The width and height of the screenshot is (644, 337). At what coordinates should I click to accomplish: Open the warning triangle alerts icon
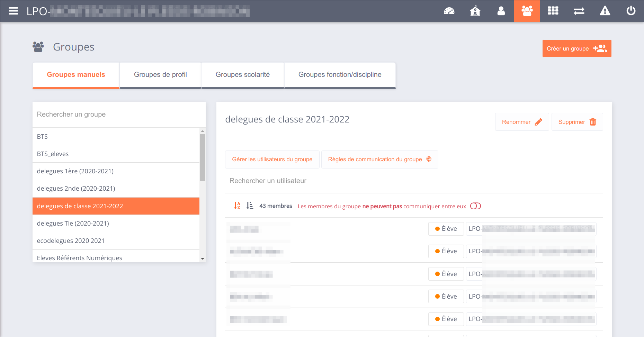click(605, 11)
